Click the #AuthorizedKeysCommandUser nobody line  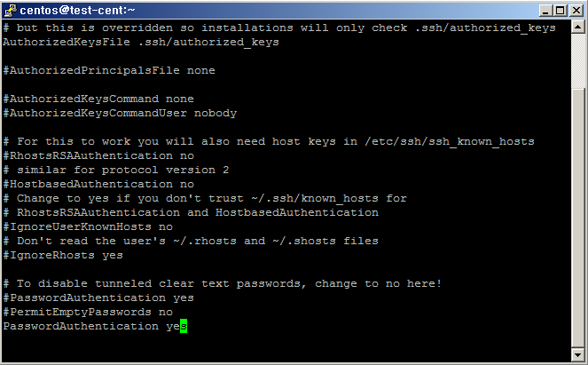point(120,113)
